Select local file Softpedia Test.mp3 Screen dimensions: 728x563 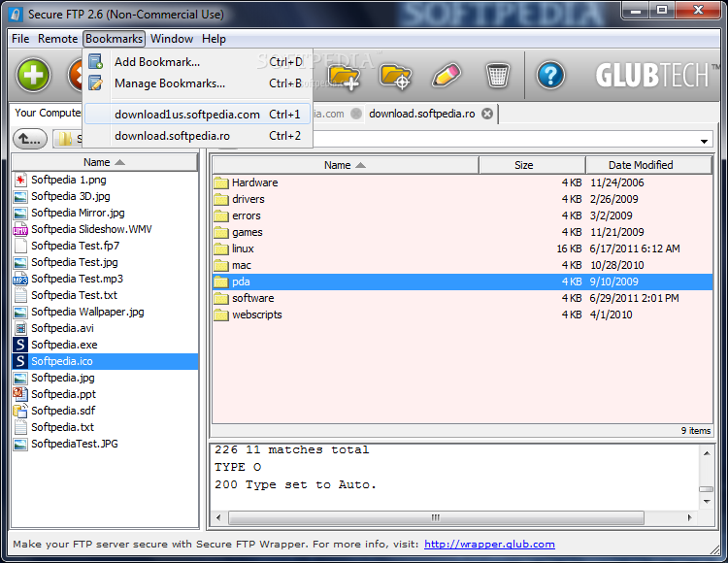[105, 279]
